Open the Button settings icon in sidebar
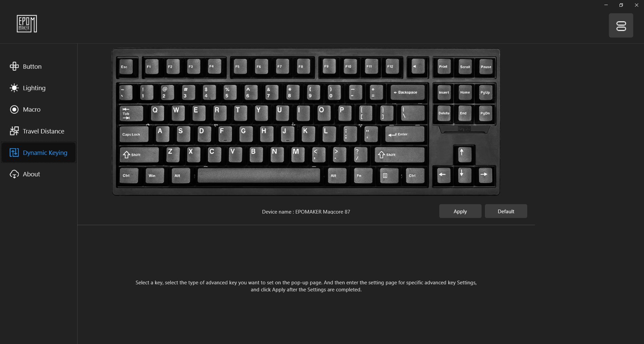Screen dimensions: 644x344 14,66
